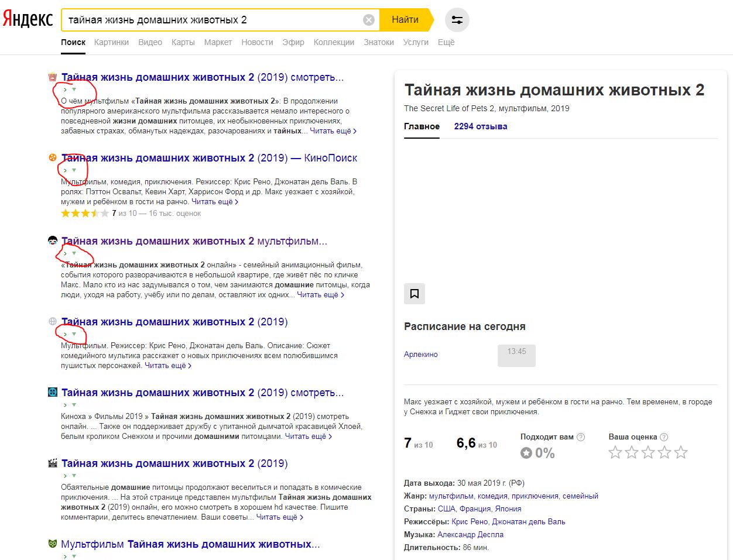This screenshot has width=733, height=560.
Task: Click the popcorn favicon of the first result
Action: pos(53,77)
